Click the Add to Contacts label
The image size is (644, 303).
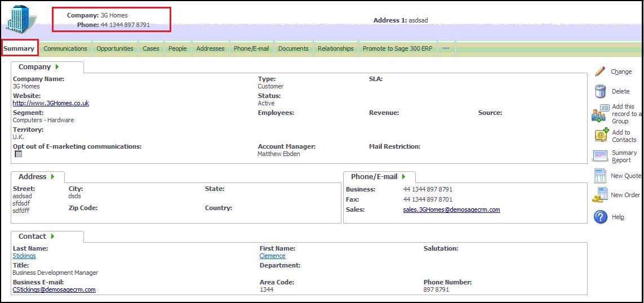624,136
